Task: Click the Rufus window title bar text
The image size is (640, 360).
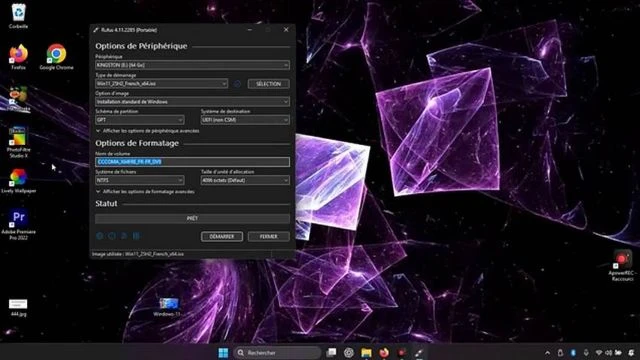Action: (x=129, y=30)
